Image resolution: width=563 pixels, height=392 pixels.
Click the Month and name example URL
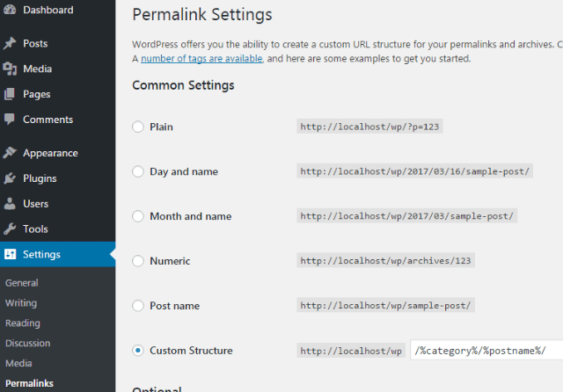406,216
